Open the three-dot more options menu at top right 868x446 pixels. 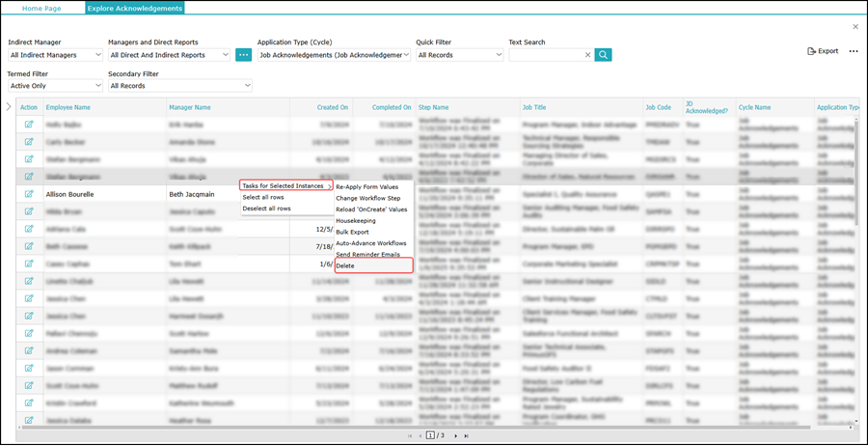click(x=853, y=51)
